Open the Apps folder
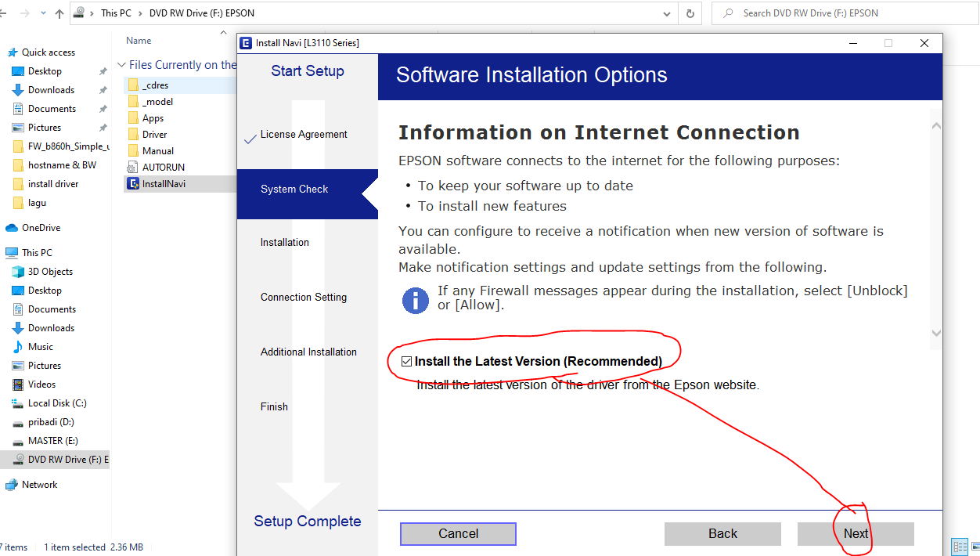 153,118
